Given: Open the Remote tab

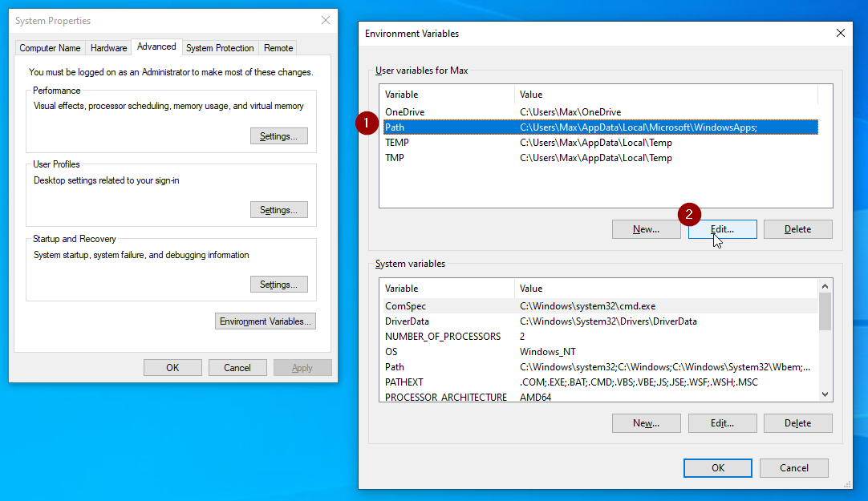Looking at the screenshot, I should (x=278, y=48).
